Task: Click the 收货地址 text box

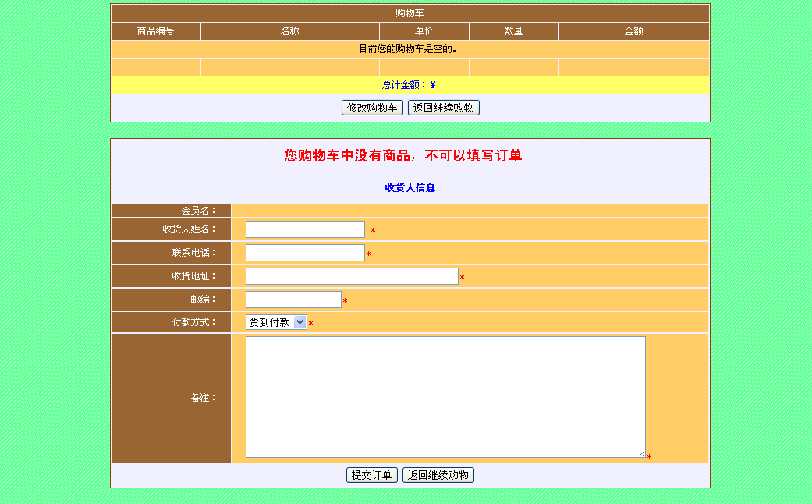Action: pyautogui.click(x=352, y=276)
